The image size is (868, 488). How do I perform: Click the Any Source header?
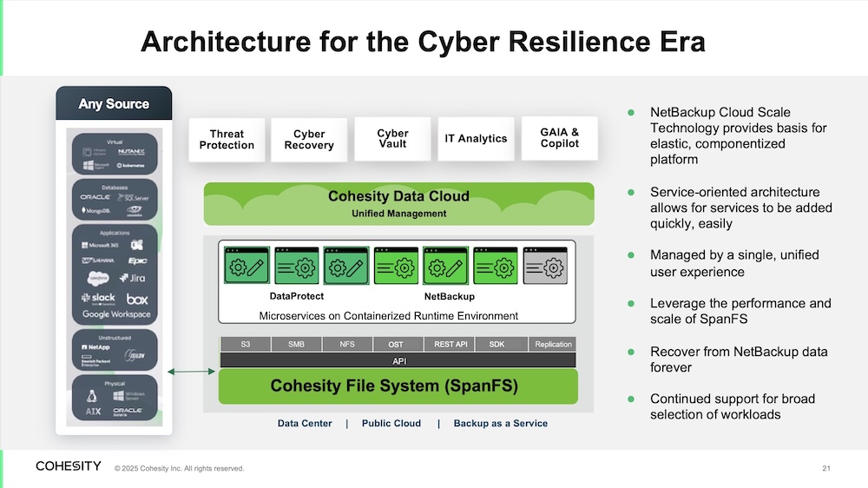pos(114,103)
